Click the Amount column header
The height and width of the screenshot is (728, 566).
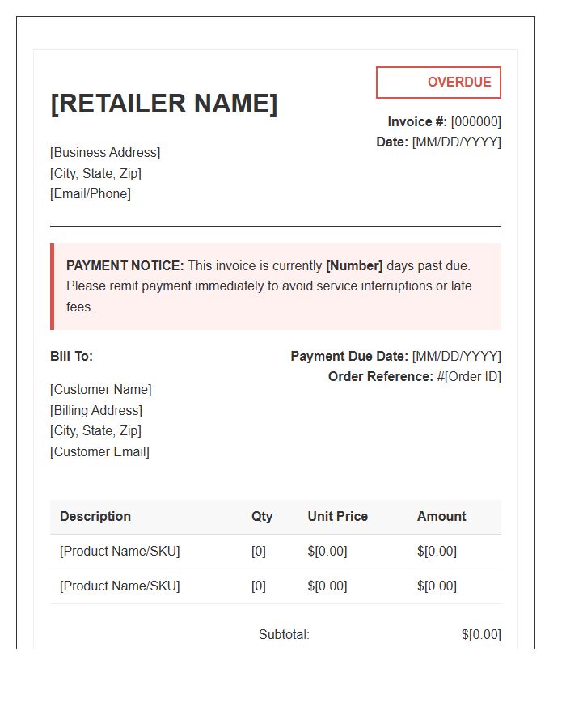[441, 516]
